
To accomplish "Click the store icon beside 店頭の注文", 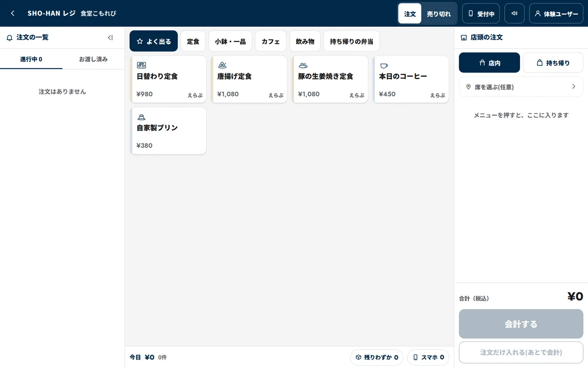I will click(x=464, y=38).
